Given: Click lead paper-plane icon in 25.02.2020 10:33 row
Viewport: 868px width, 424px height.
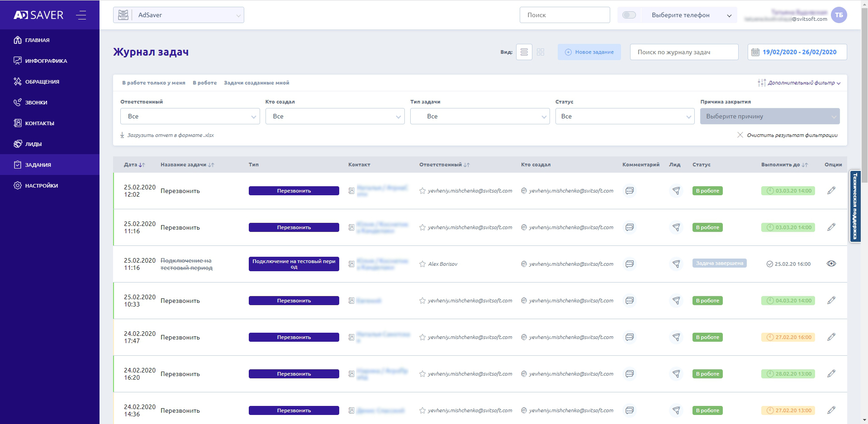Looking at the screenshot, I should click(x=676, y=301).
